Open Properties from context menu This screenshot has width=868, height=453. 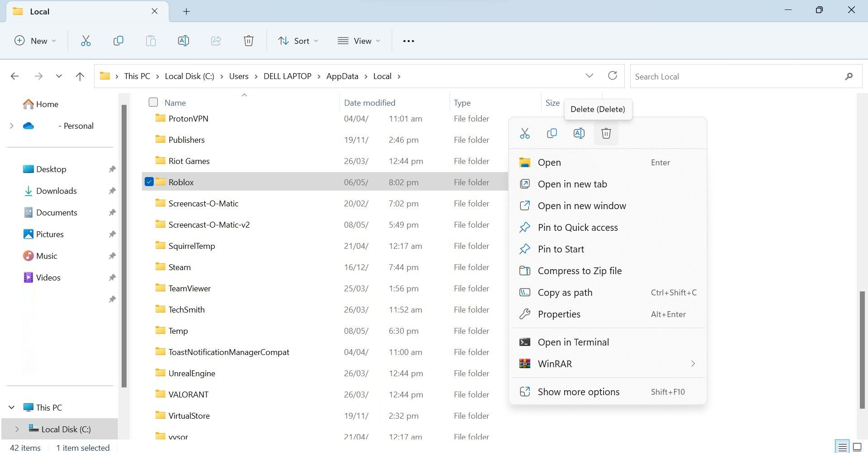[608, 314]
